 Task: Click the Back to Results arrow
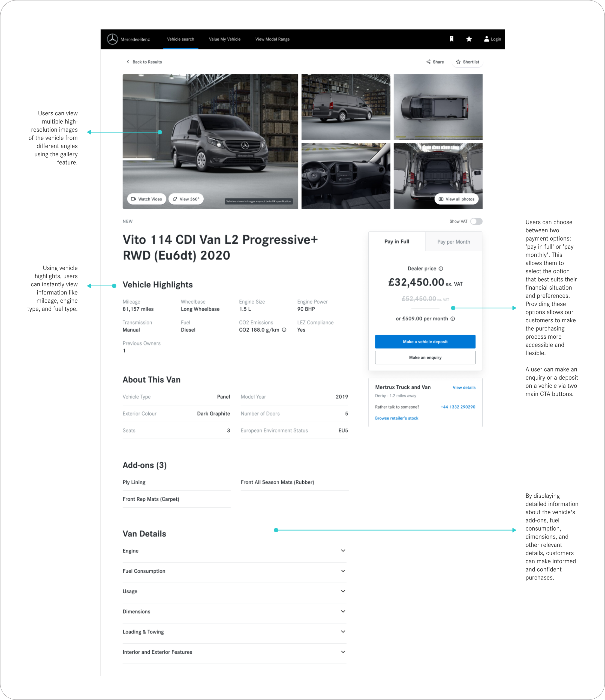128,62
